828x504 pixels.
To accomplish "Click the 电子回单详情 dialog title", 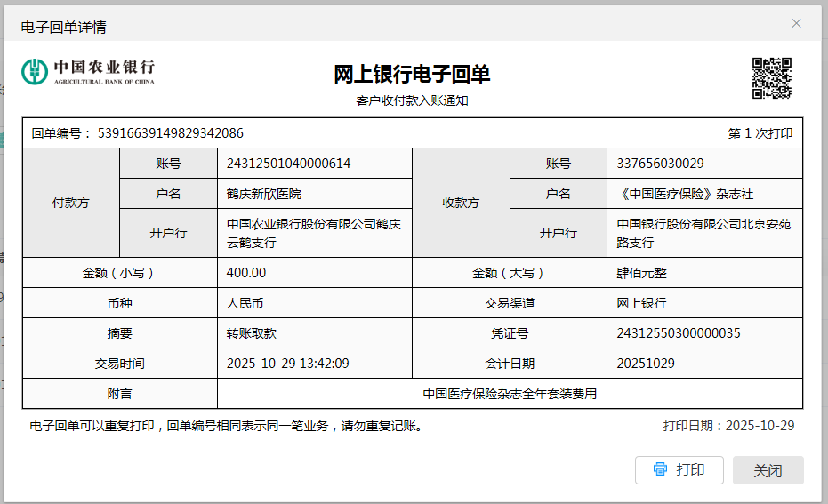I will 63,27.
